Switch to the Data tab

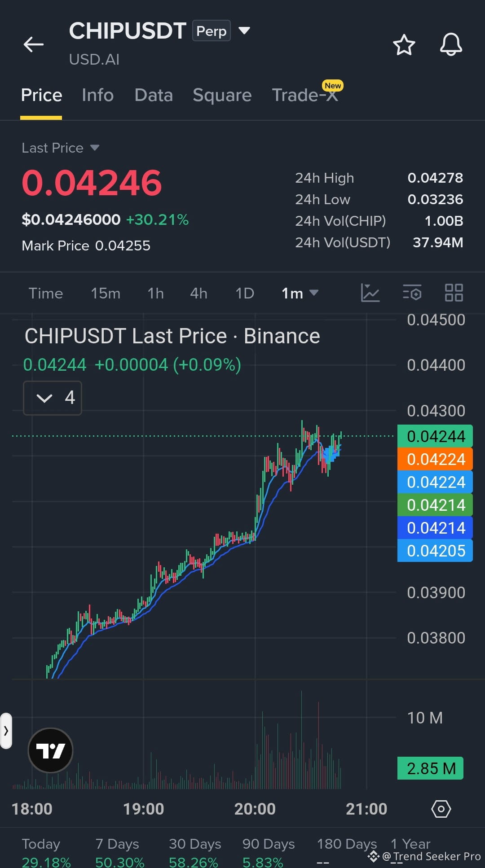pyautogui.click(x=154, y=95)
